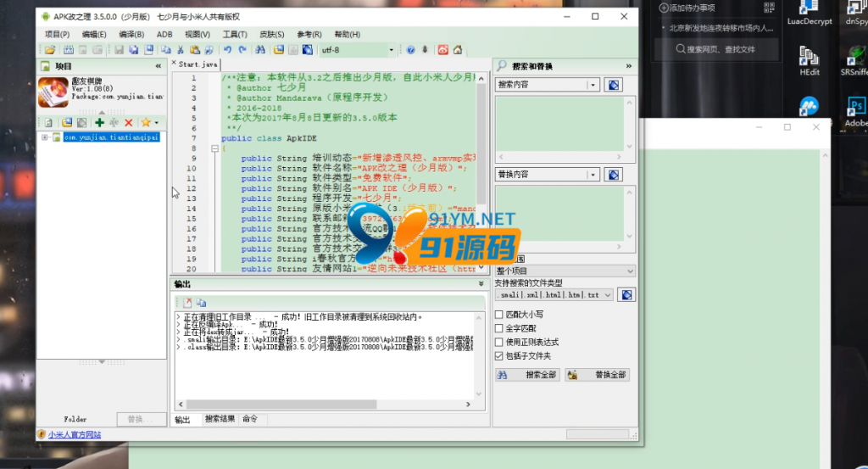This screenshot has height=469, width=868.
Task: Click in the 替换内容 text area
Action: click(x=559, y=214)
